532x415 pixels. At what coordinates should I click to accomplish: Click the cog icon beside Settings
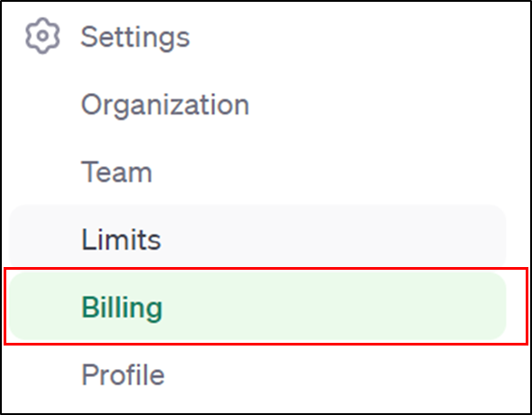coord(42,35)
